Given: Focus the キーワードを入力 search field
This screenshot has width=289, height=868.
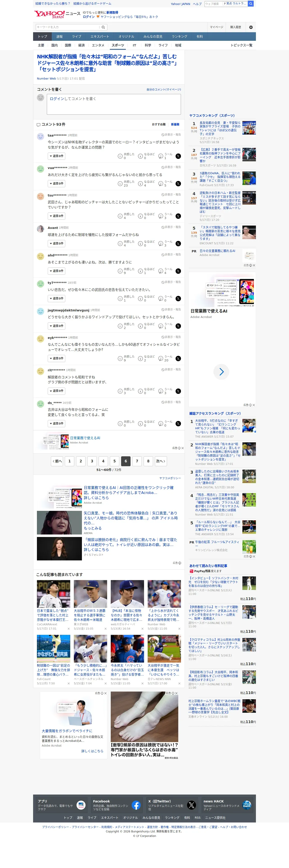Looking at the screenshot, I should tap(68, 27).
